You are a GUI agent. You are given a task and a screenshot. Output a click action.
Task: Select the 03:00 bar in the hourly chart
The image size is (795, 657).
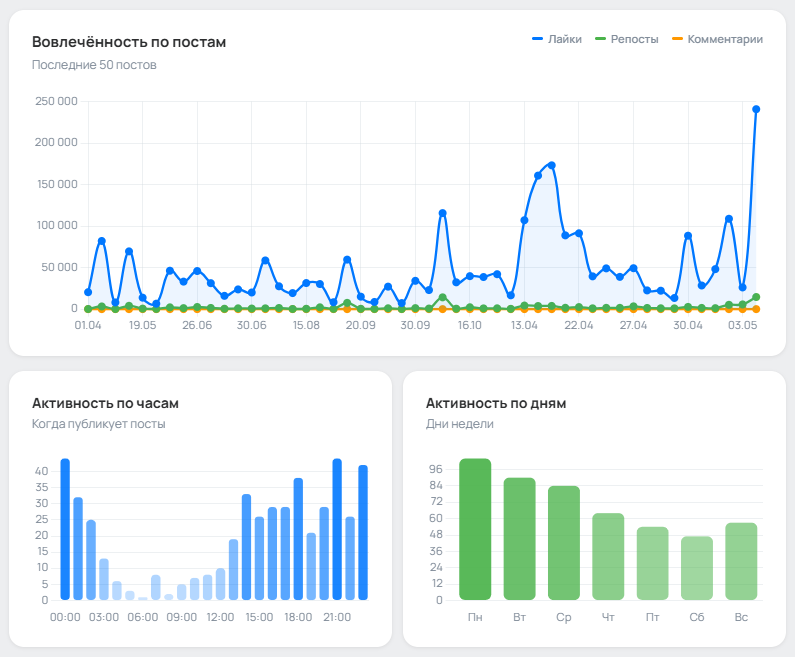(104, 579)
